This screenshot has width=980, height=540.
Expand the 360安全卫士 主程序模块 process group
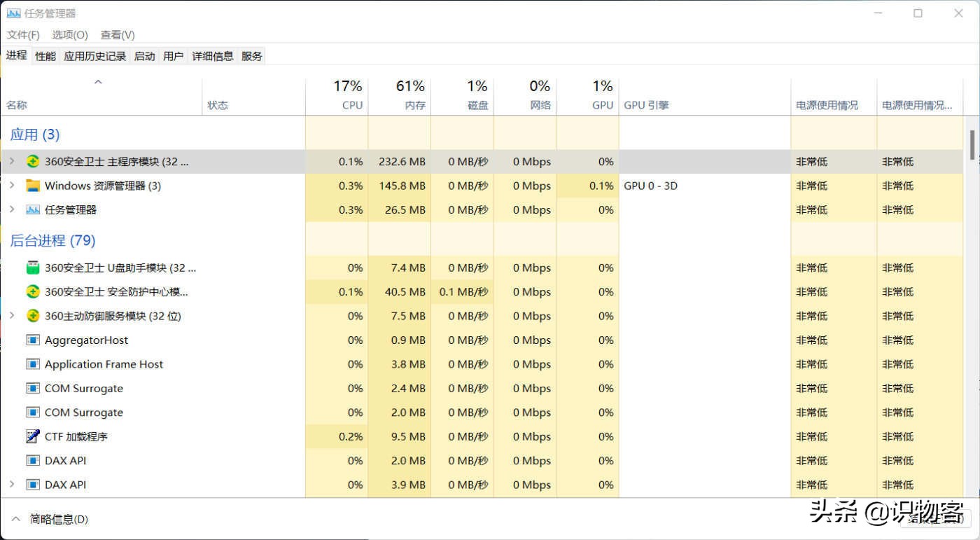(11, 162)
